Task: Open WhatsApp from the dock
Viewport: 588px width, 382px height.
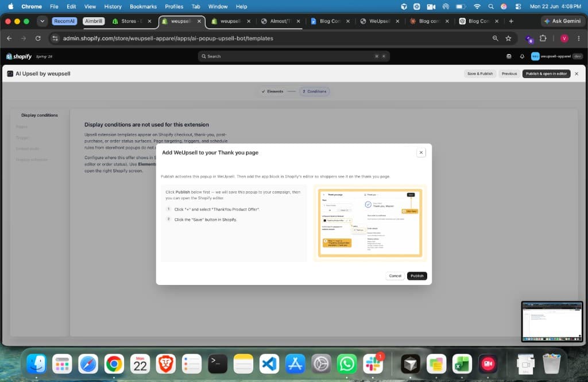Action: (347, 364)
